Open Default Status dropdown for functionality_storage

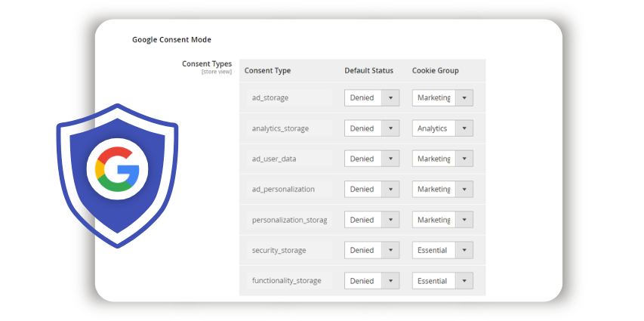tap(371, 281)
